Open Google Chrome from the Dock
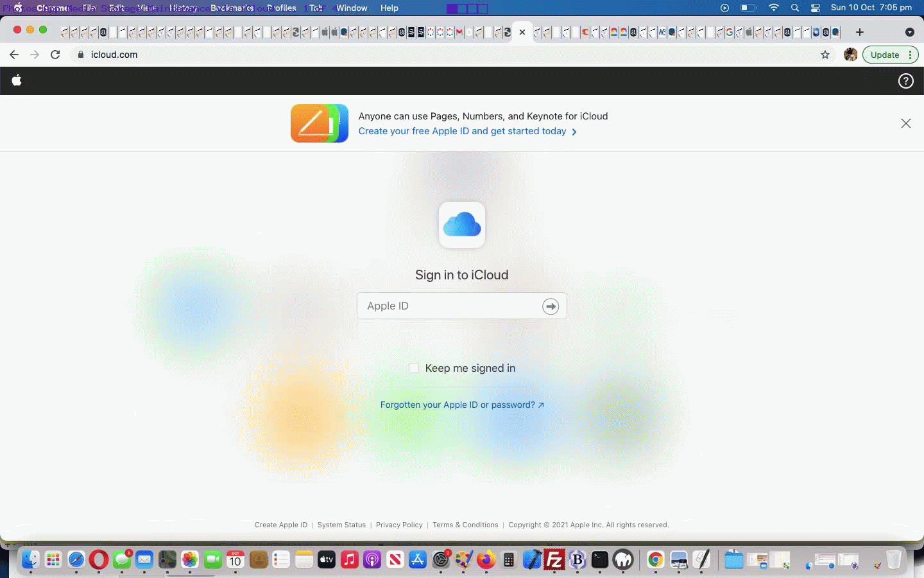 [655, 560]
